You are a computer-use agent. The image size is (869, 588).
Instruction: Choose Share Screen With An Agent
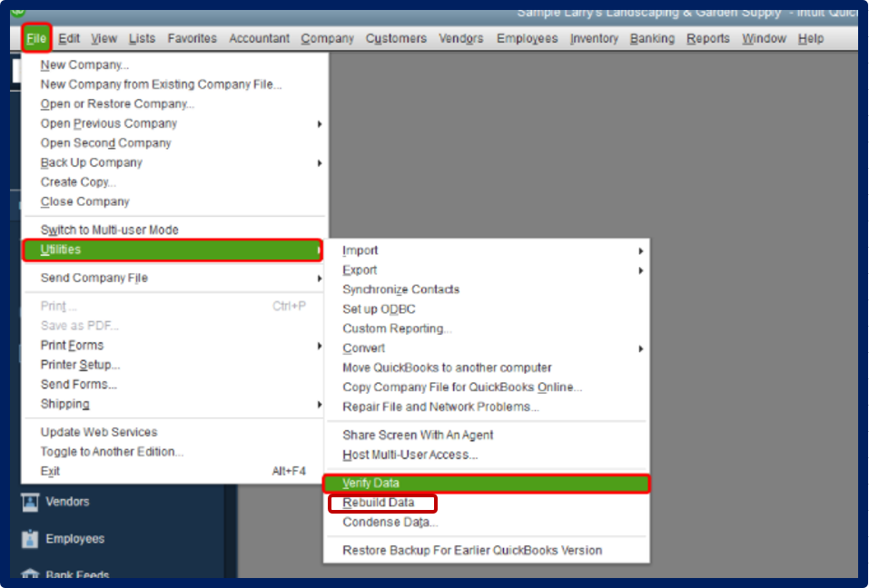tap(487, 436)
